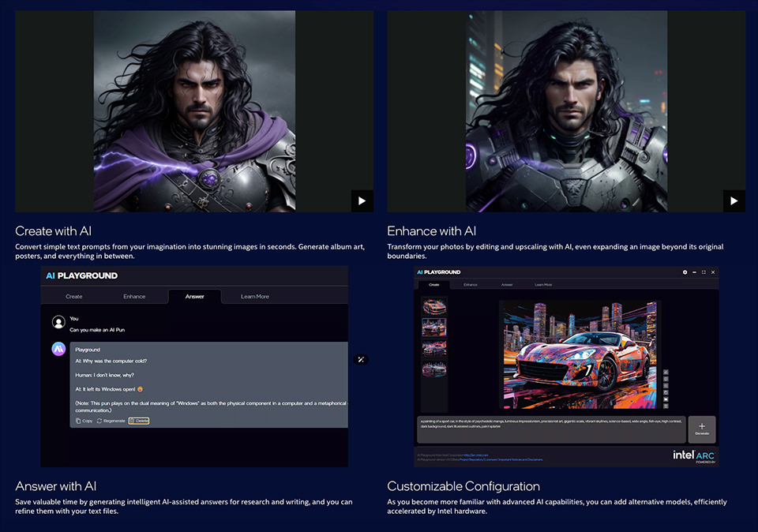758x532 pixels.
Task: Play the Enhance with AI video
Action: pos(734,200)
